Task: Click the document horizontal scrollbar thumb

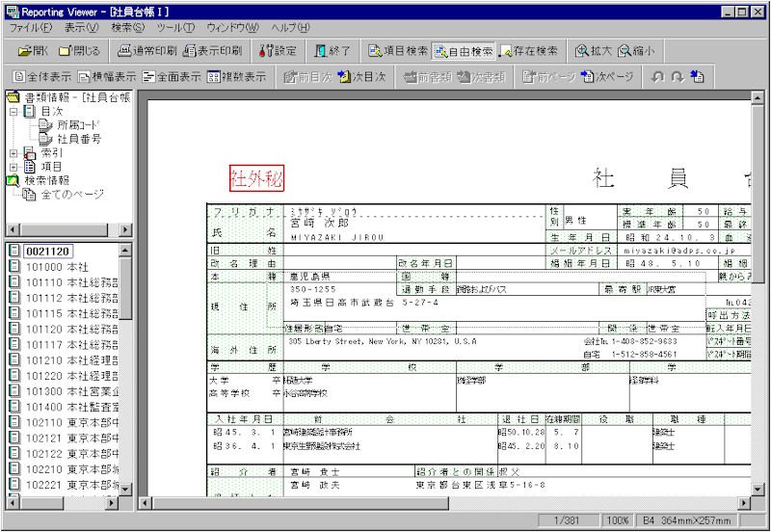Action: tap(301, 503)
